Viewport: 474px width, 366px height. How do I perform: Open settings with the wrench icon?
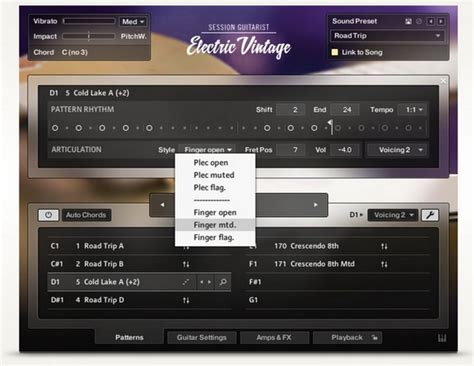[430, 215]
